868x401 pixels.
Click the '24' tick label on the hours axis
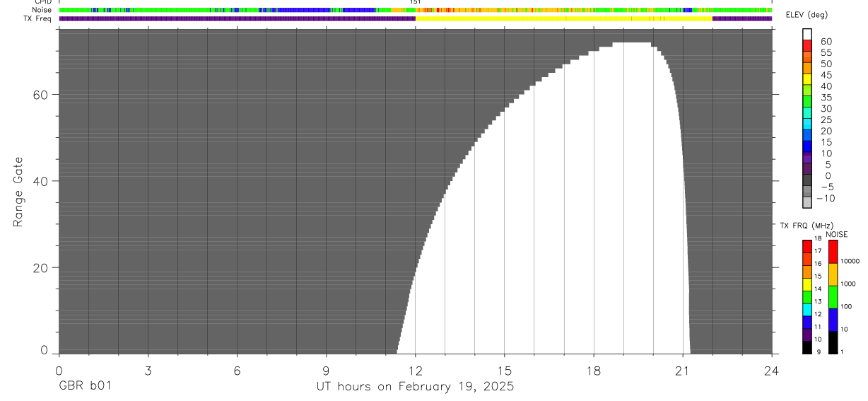(x=772, y=370)
